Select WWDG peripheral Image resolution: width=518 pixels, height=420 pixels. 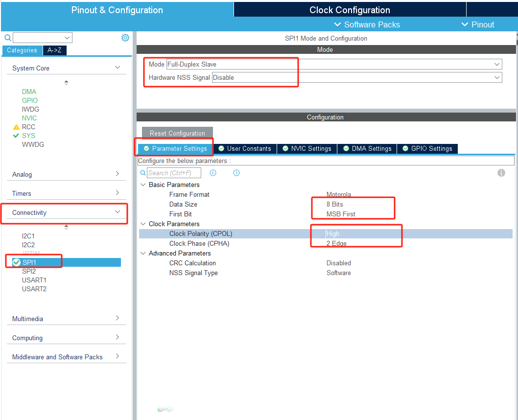33,144
